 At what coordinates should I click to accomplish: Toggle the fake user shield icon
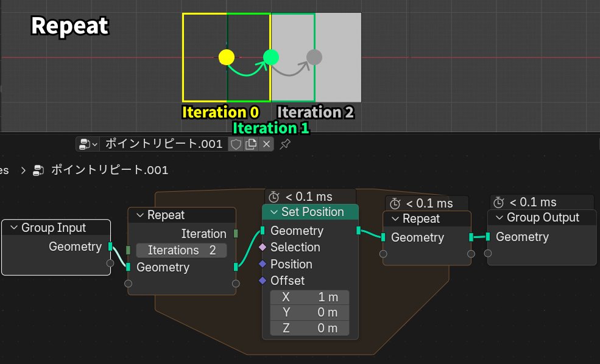(x=236, y=144)
